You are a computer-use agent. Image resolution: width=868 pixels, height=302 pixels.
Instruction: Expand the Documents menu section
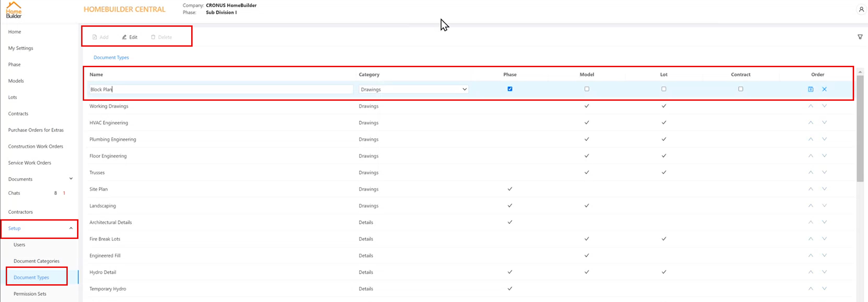click(x=71, y=179)
